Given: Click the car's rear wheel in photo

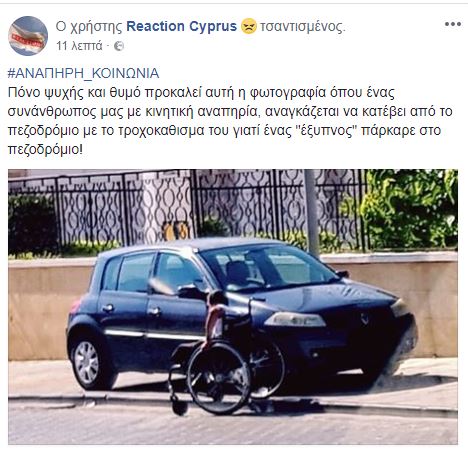Looking at the screenshot, I should click(x=87, y=362).
